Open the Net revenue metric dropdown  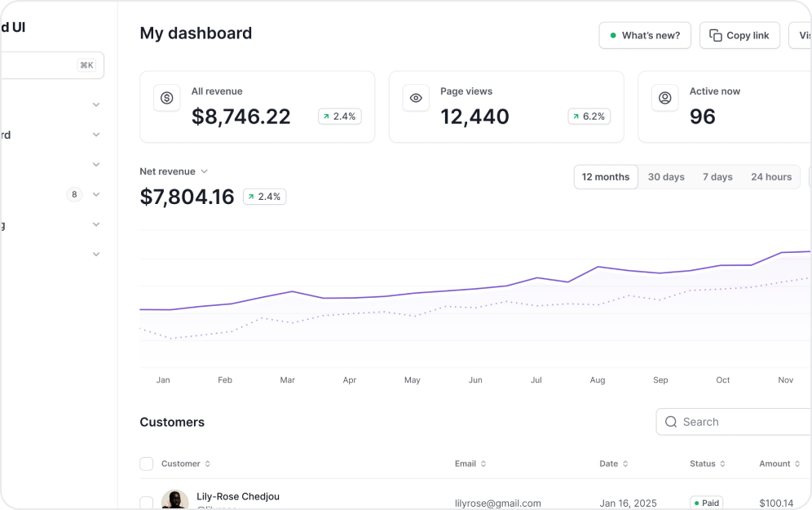(x=174, y=171)
